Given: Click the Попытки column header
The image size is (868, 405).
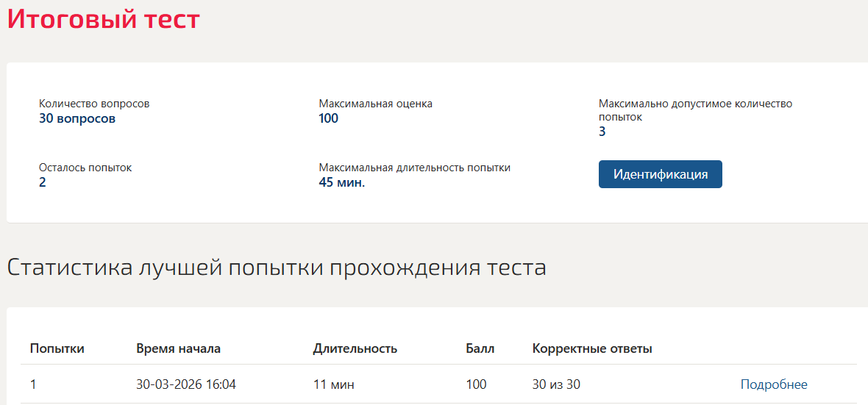Looking at the screenshot, I should point(57,348).
